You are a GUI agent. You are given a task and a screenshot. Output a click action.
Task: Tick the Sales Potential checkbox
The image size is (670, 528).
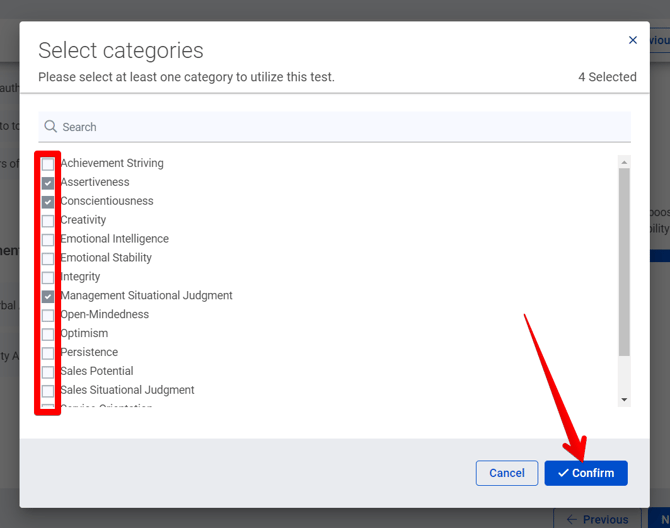(48, 372)
